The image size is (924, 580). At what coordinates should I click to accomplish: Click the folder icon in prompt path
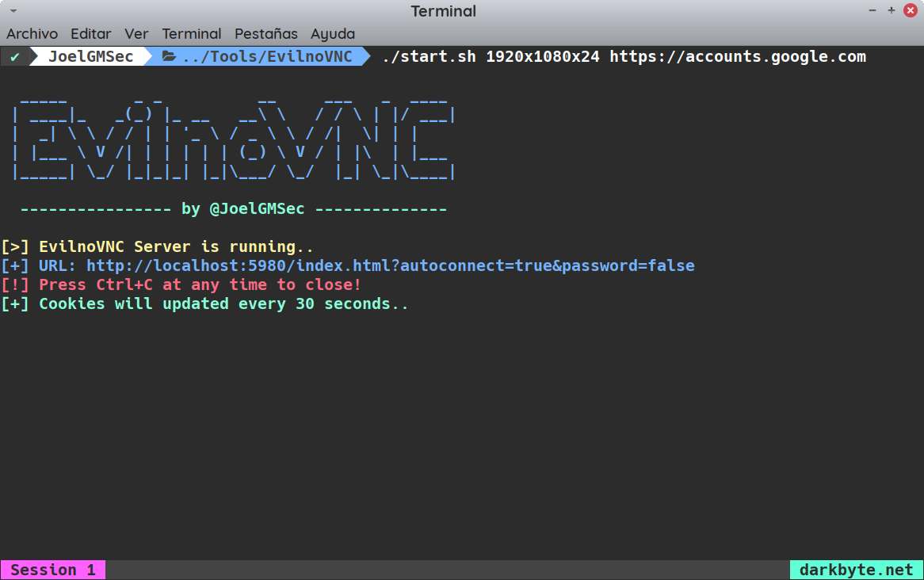click(x=169, y=56)
